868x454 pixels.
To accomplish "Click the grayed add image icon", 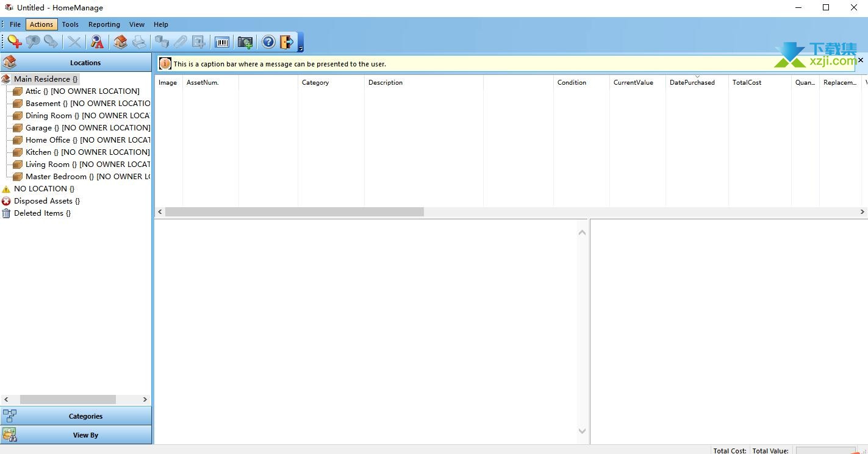I will (x=199, y=42).
